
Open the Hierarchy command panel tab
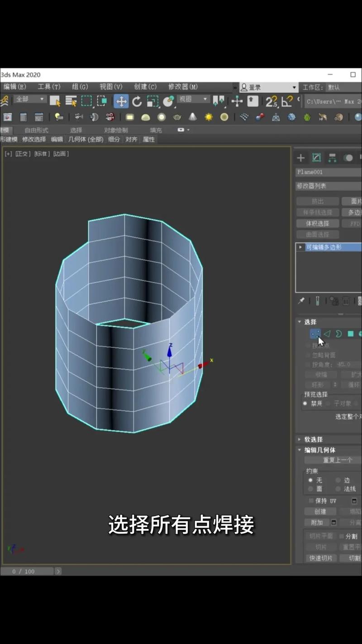coord(332,158)
